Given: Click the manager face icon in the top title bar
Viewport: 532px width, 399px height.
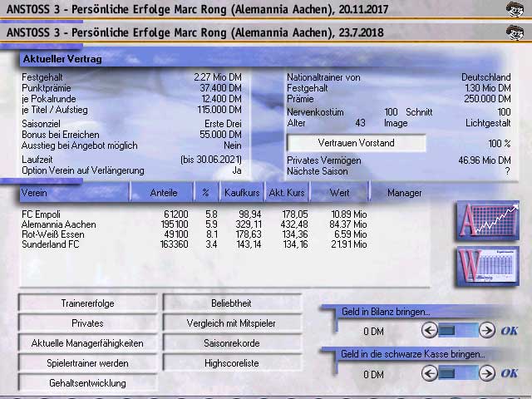Looking at the screenshot, I should pos(515,10).
